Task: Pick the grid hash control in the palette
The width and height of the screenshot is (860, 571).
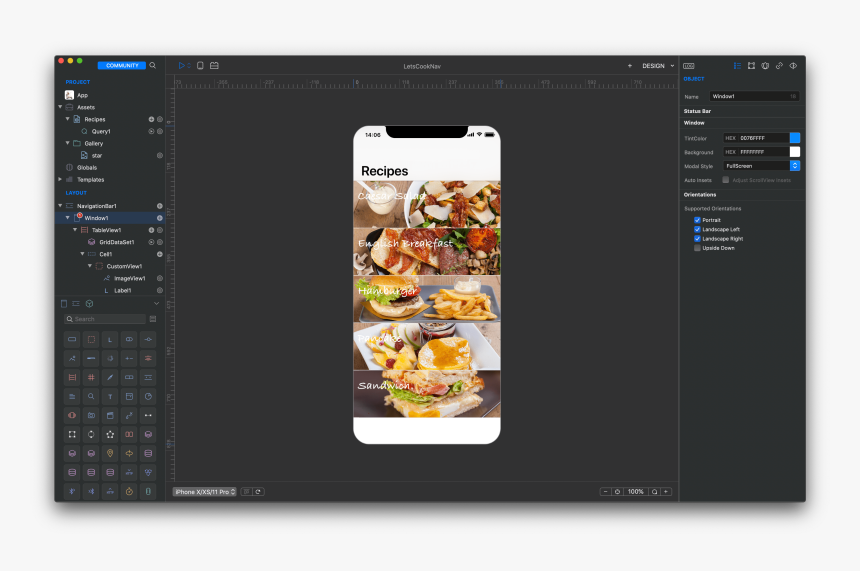Action: point(91,377)
